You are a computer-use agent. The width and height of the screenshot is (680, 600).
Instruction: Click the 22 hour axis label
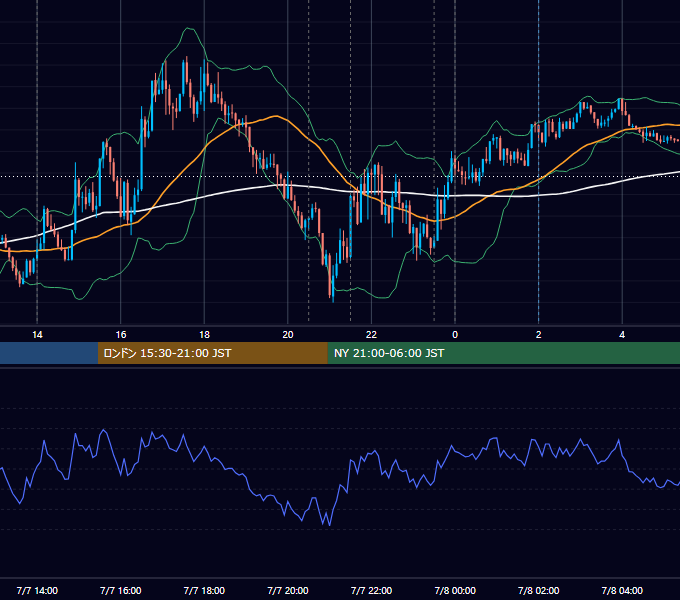371,335
